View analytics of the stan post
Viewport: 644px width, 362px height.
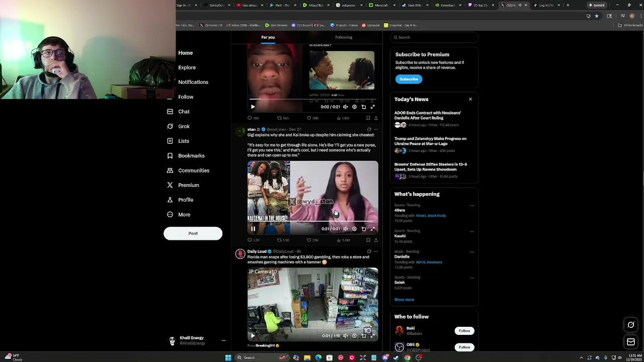point(342,240)
